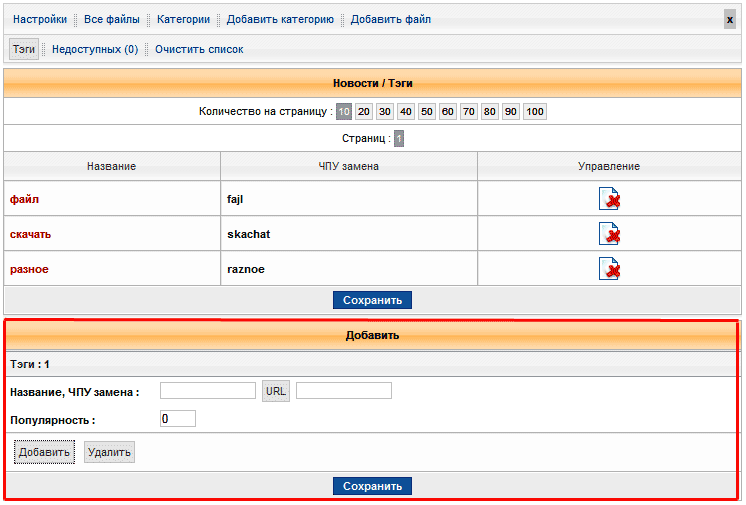Set 20 items per page
This screenshot has height=505, width=746.
point(365,112)
